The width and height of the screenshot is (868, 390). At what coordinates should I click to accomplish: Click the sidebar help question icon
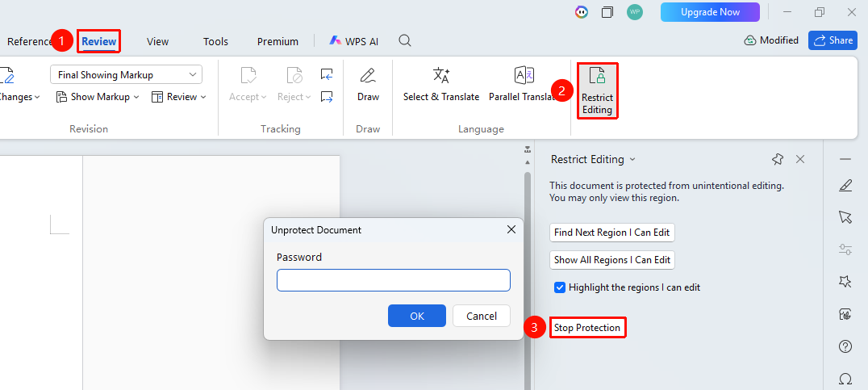(x=845, y=346)
